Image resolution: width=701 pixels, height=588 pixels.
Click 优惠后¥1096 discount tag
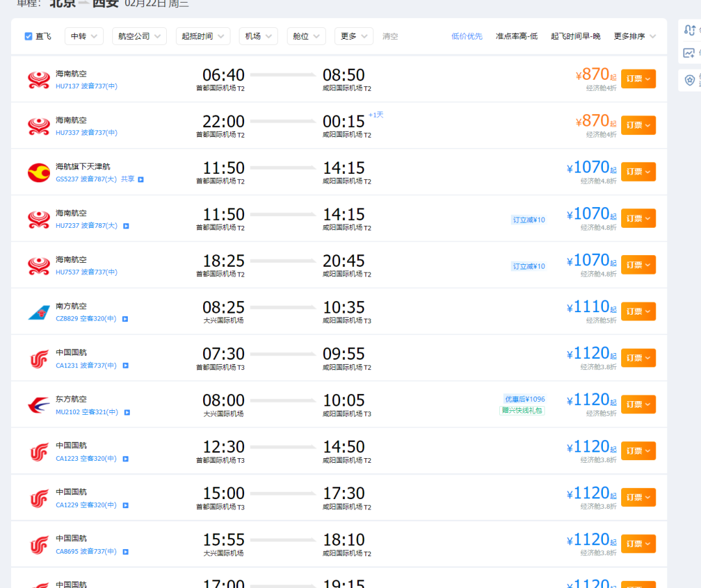click(x=525, y=399)
